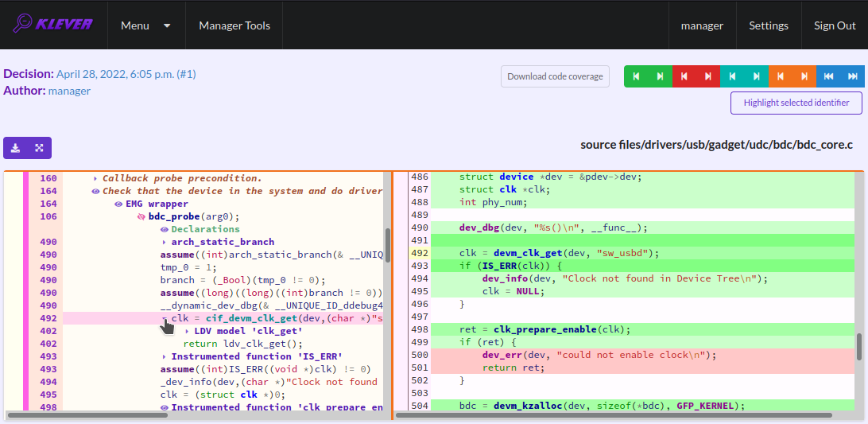Click Highlight selected identifier button
Screen dimensions: 868x424
(796, 103)
